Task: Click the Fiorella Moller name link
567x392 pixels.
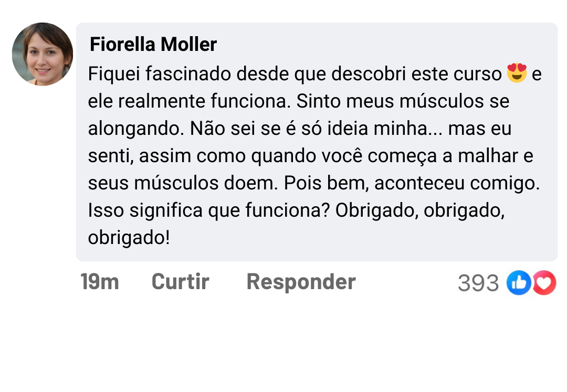Action: point(153,45)
